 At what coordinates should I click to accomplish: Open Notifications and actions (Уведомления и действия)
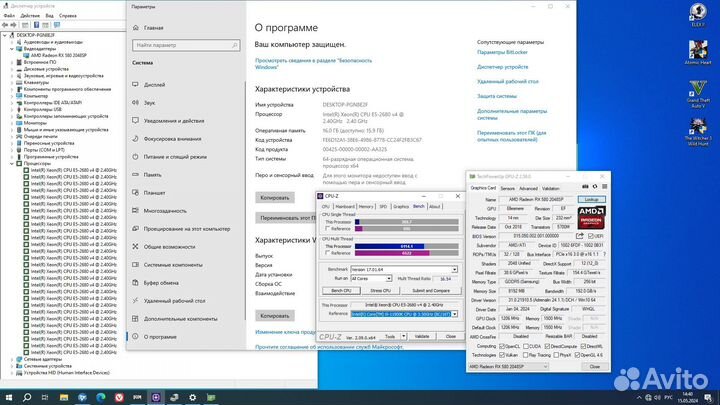(x=174, y=120)
